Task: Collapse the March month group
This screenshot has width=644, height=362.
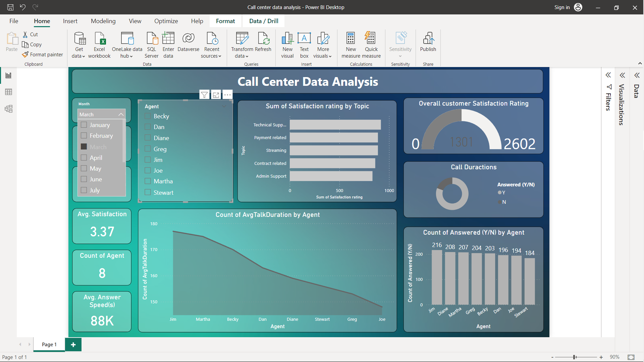Action: (121, 114)
